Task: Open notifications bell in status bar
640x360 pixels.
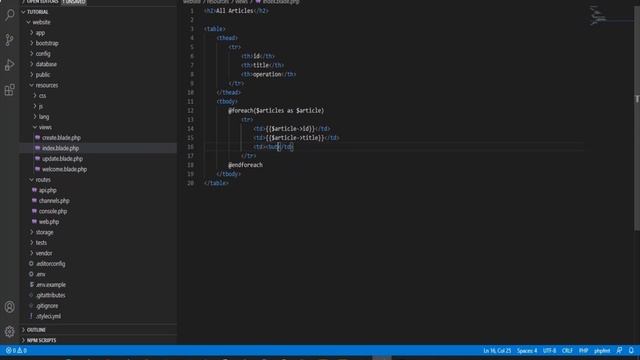Action: 631,351
